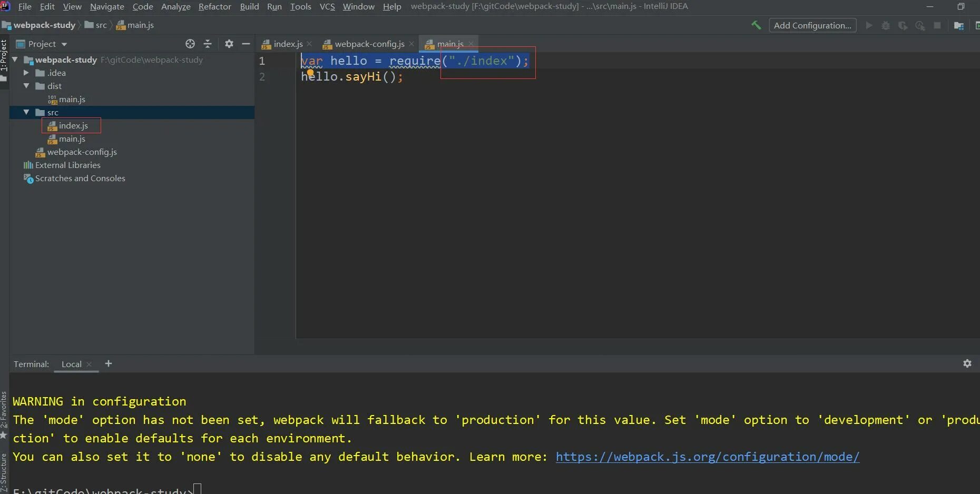980x494 pixels.
Task: Open the File menu
Action: click(x=25, y=6)
